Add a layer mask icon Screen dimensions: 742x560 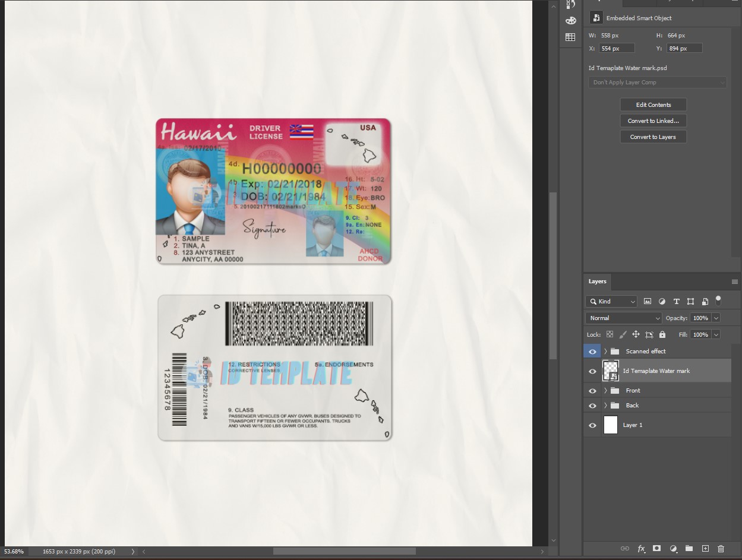coord(657,549)
